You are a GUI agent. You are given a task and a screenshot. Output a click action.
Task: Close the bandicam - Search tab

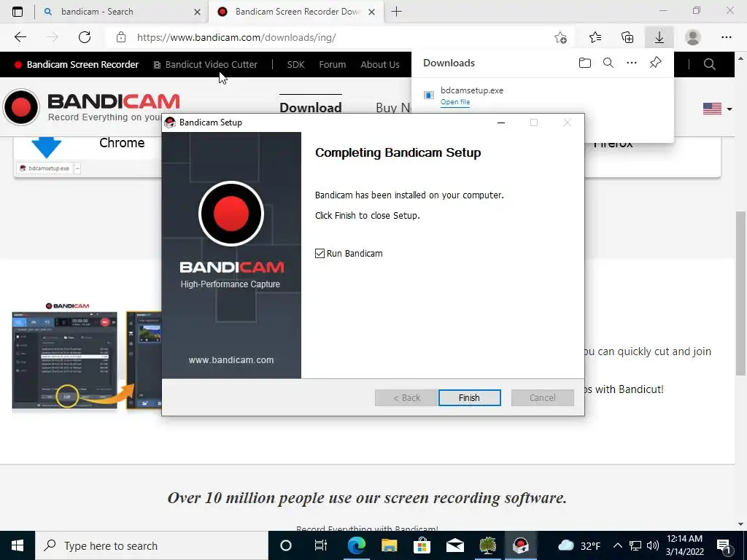coord(197,12)
